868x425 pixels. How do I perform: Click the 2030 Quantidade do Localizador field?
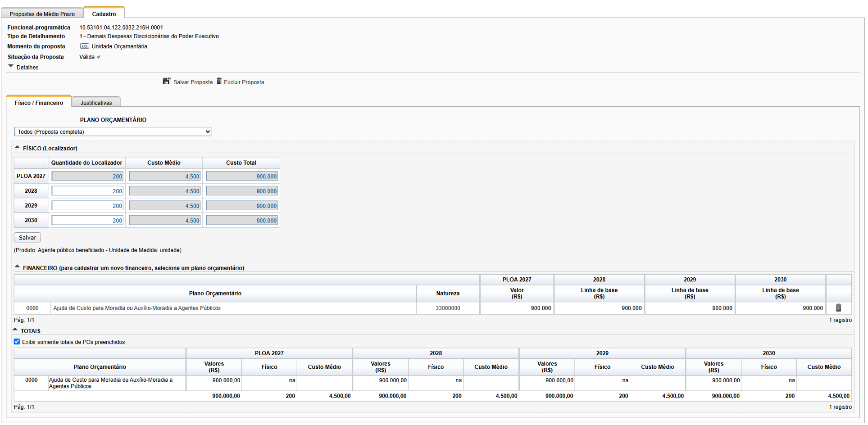point(87,221)
